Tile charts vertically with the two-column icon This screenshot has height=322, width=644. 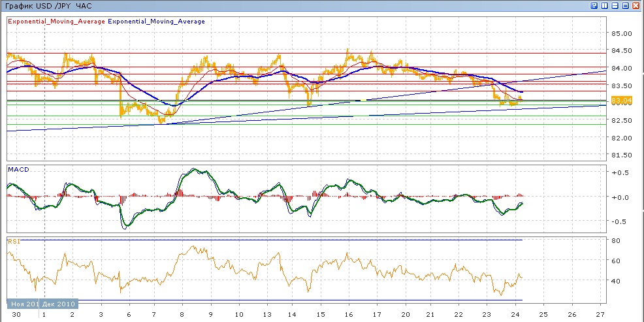605,5
